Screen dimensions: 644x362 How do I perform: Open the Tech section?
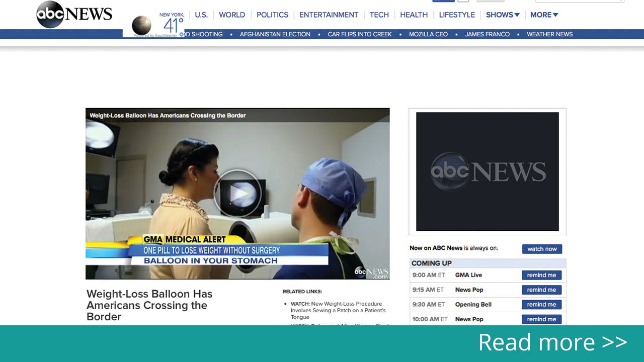379,15
